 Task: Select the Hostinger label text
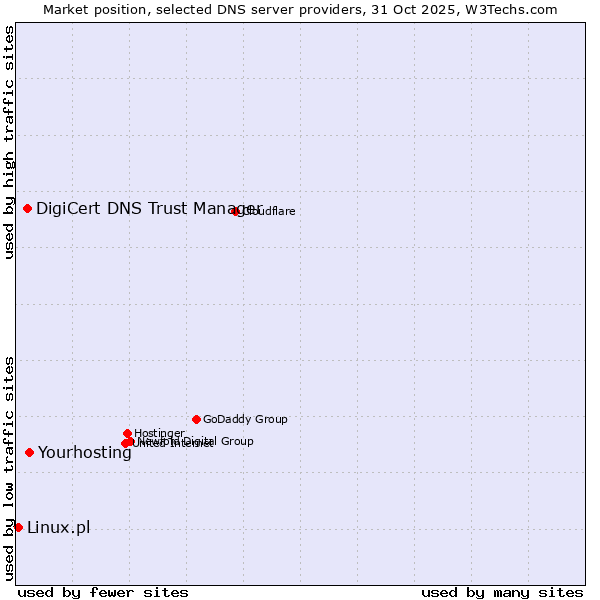pos(160,433)
